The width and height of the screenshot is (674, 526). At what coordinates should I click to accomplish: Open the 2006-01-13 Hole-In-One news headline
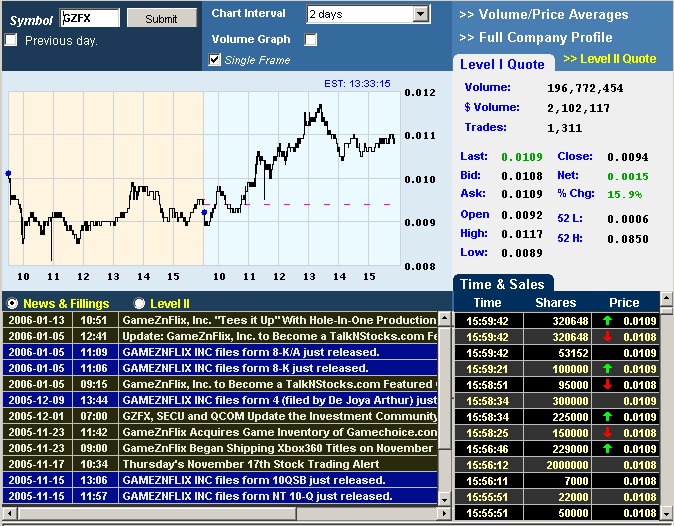coord(279,320)
